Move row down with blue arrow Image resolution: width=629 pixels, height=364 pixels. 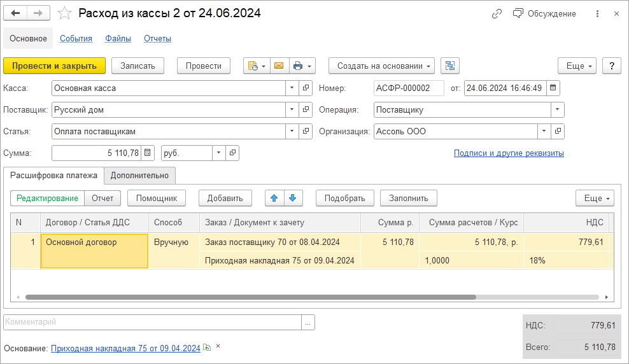coord(293,198)
